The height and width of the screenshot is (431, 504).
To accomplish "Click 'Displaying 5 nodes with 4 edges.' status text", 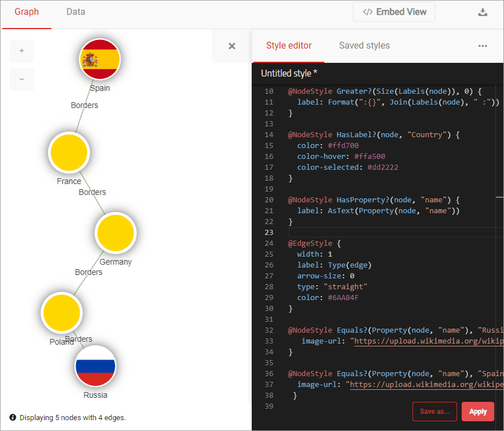I will tap(73, 417).
